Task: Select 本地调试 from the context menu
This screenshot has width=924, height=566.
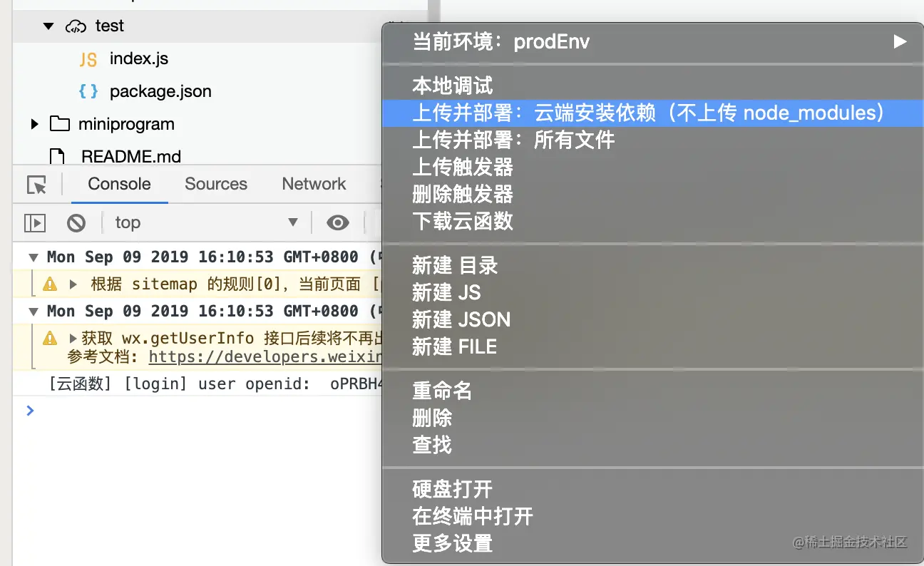Action: pyautogui.click(x=452, y=86)
